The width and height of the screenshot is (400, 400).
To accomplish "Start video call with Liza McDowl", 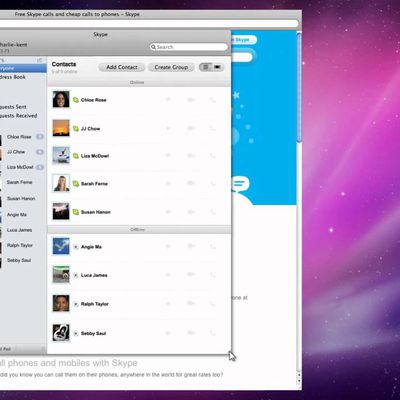I will point(191,156).
